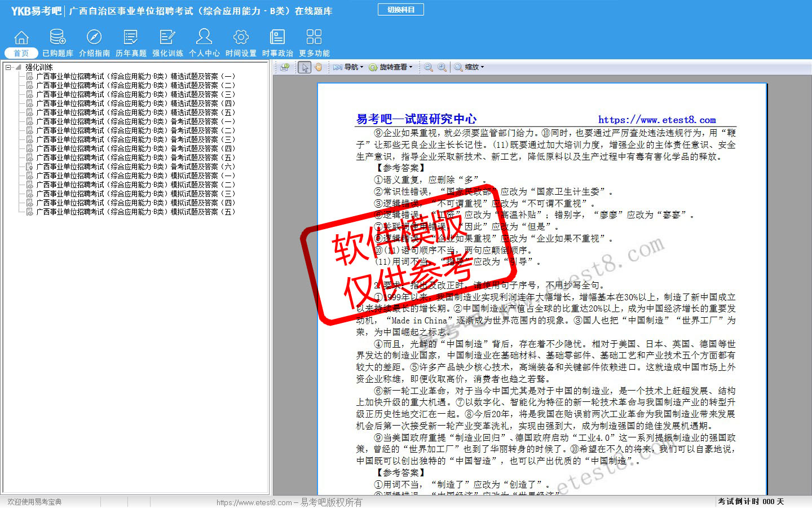Activate the arrow select tool
Viewport: 812px width, 508px height.
pos(305,67)
